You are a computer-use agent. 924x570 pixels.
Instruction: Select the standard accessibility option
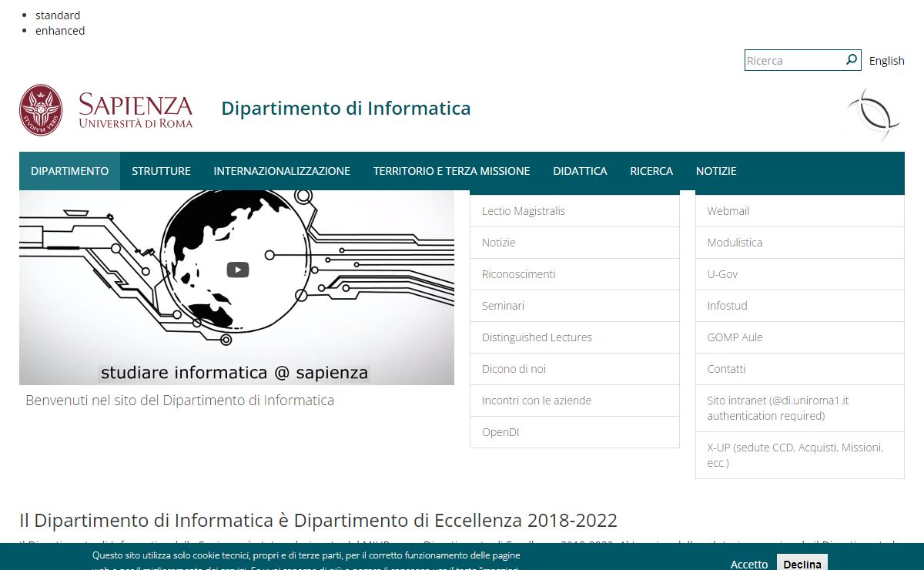click(58, 15)
